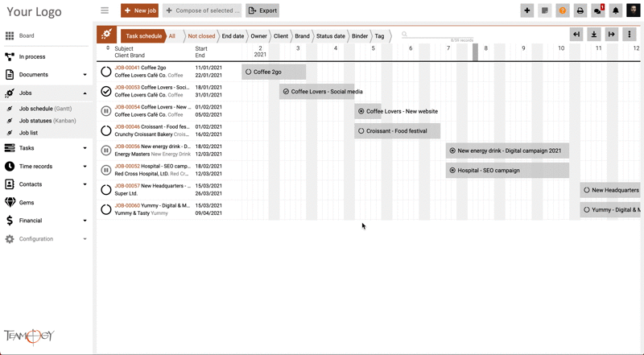Click the printer icon
This screenshot has height=355, width=644.
[x=580, y=10]
